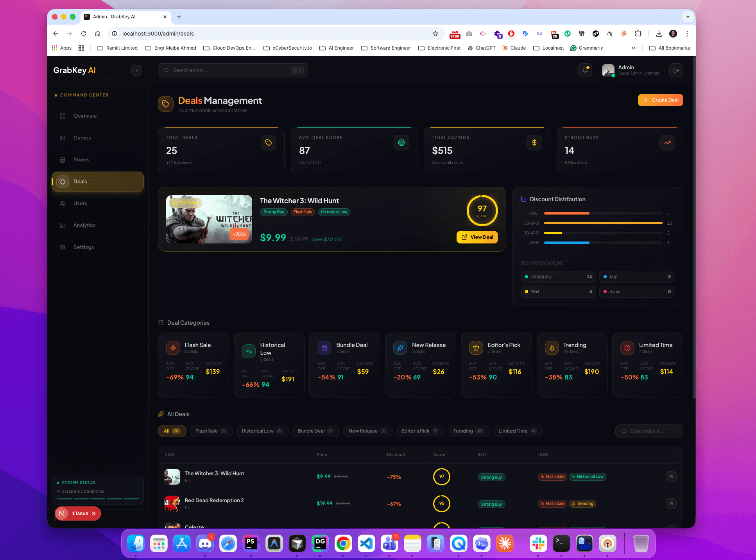
Task: Select the Analytics icon in the sidebar
Action: click(63, 225)
